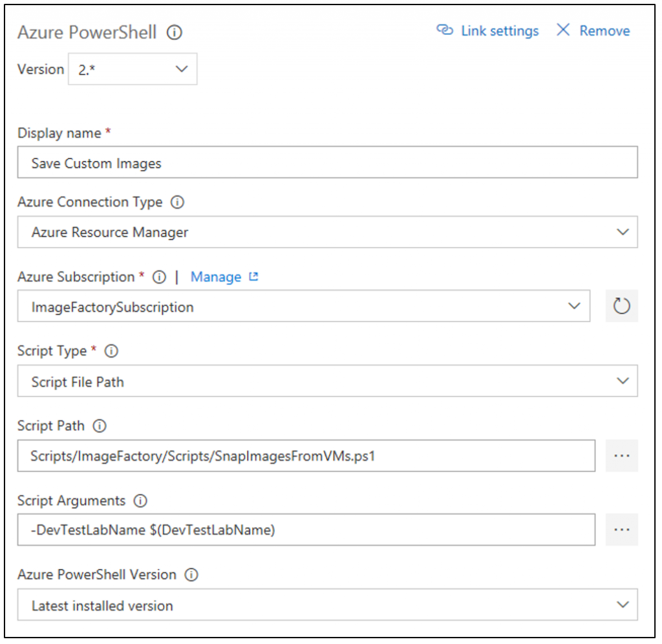
Task: Browse for Script Path using ellipsis button
Action: click(x=621, y=455)
